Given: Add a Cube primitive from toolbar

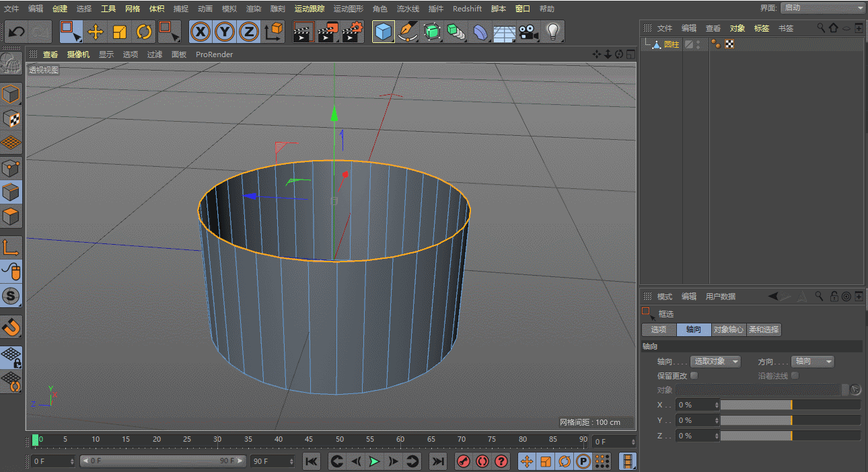Looking at the screenshot, I should 384,32.
